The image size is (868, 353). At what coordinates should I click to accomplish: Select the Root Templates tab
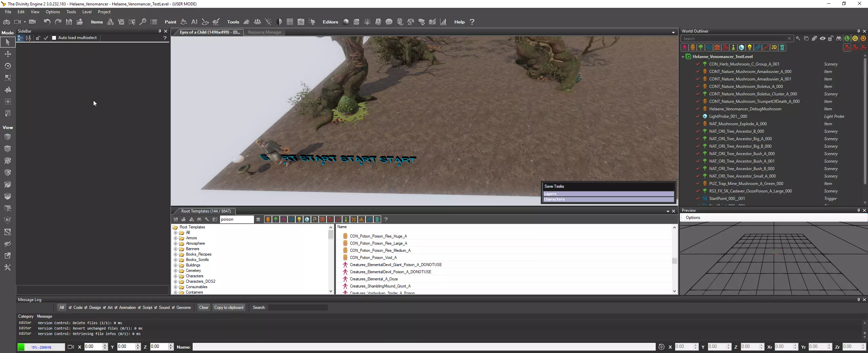click(x=206, y=211)
